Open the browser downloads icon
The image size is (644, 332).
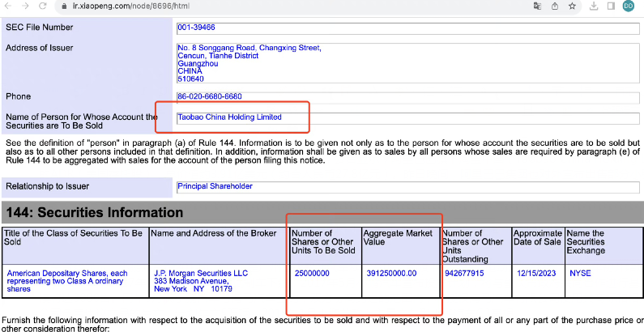pyautogui.click(x=594, y=6)
